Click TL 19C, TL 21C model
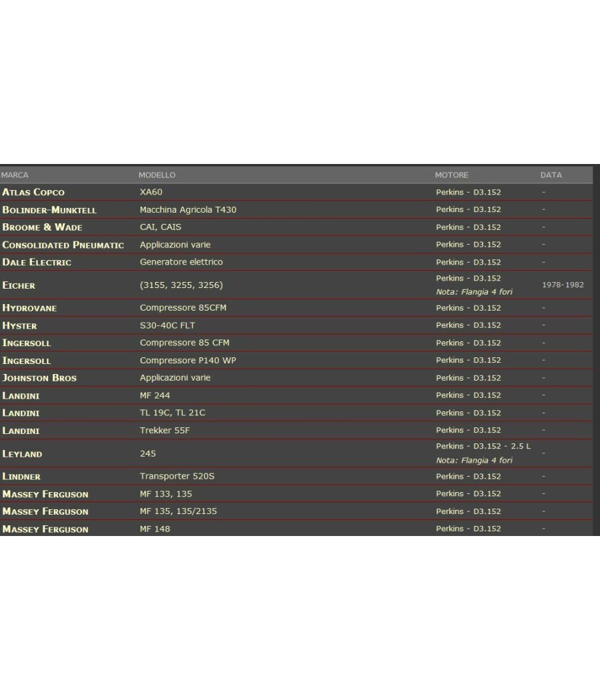The width and height of the screenshot is (600, 700). click(172, 413)
